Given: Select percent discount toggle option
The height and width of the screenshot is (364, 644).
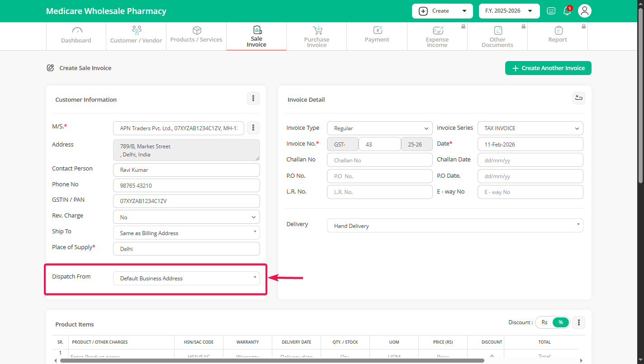Looking at the screenshot, I should [x=561, y=322].
